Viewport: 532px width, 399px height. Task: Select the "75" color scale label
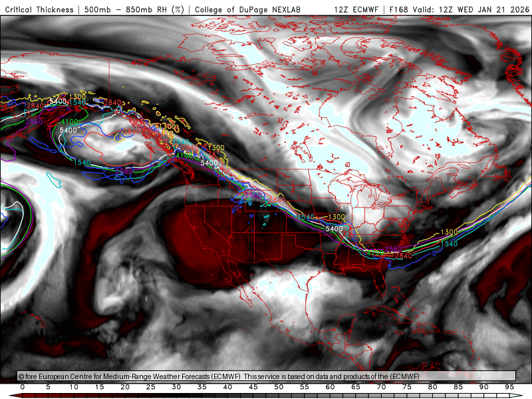pos(407,387)
